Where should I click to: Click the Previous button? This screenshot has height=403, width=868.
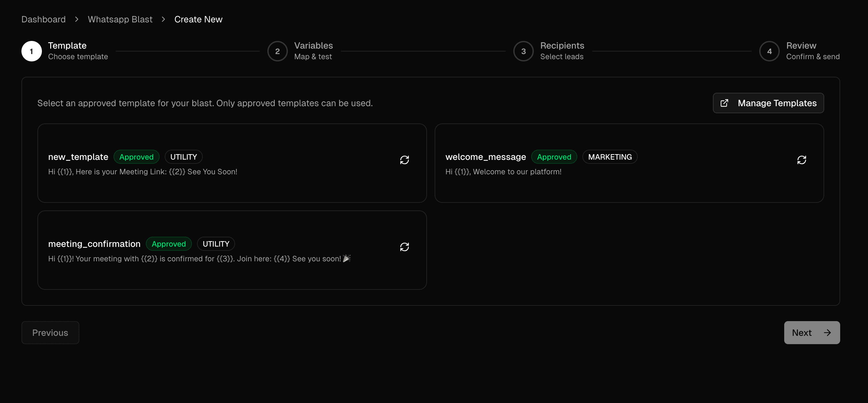coord(50,333)
